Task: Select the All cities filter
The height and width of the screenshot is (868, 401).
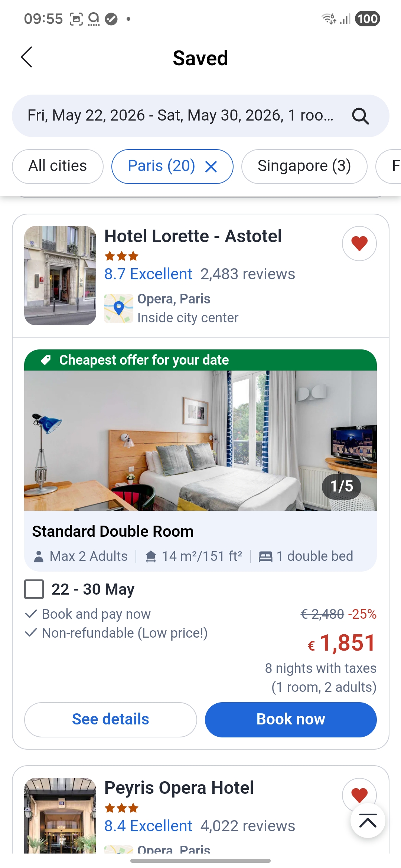Action: 58,166
